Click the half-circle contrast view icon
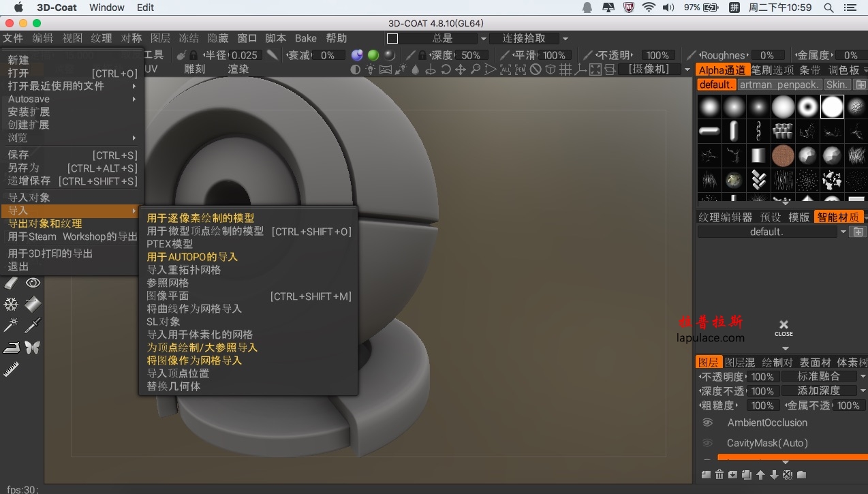The width and height of the screenshot is (868, 494). click(x=355, y=70)
